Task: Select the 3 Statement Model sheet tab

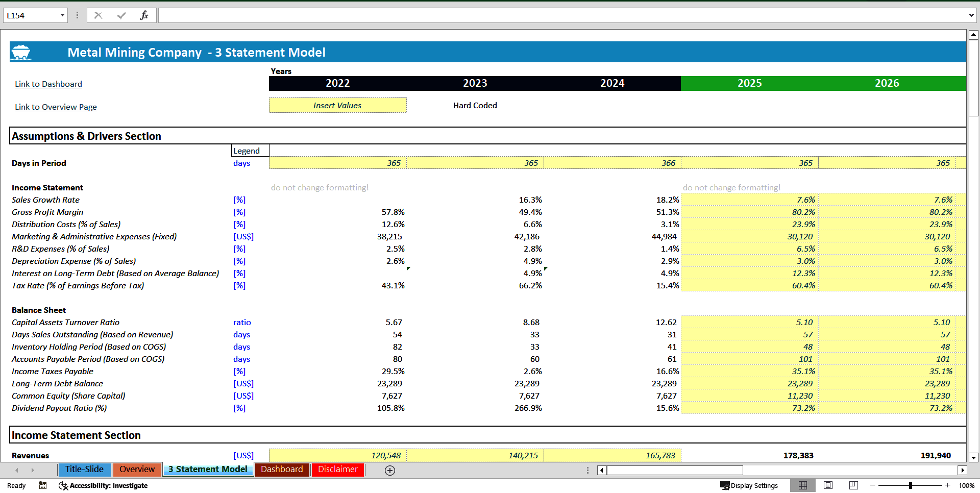Action: coord(208,470)
